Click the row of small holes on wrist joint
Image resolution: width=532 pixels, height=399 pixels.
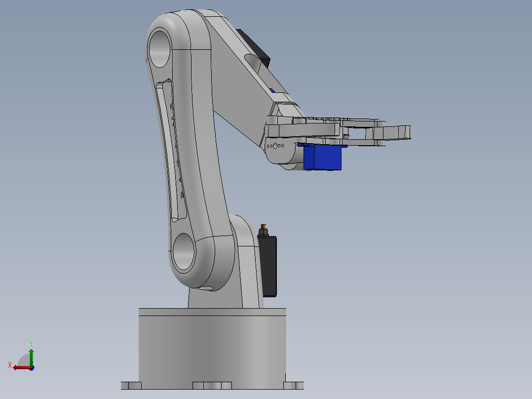coord(275,146)
